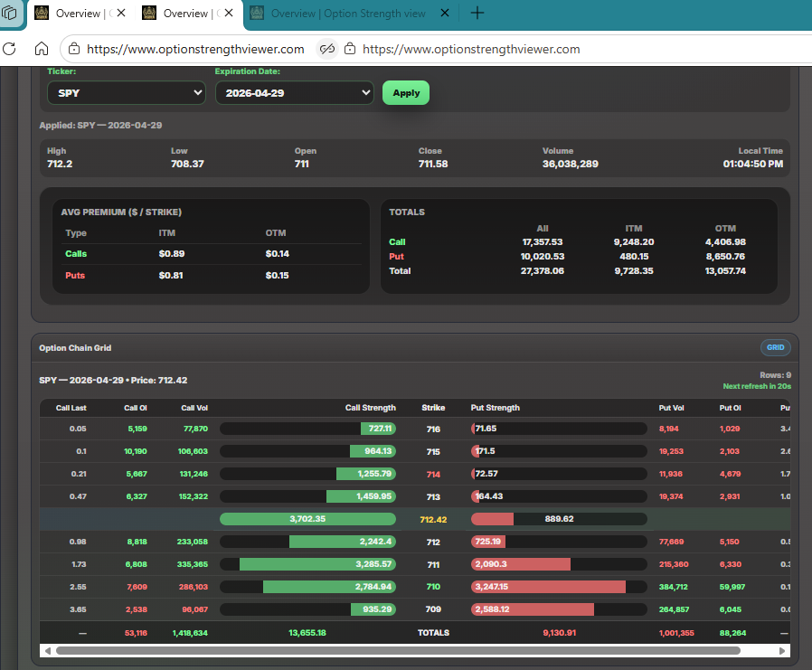
Task: Click the Put Vol value 384,712
Action: point(674,587)
